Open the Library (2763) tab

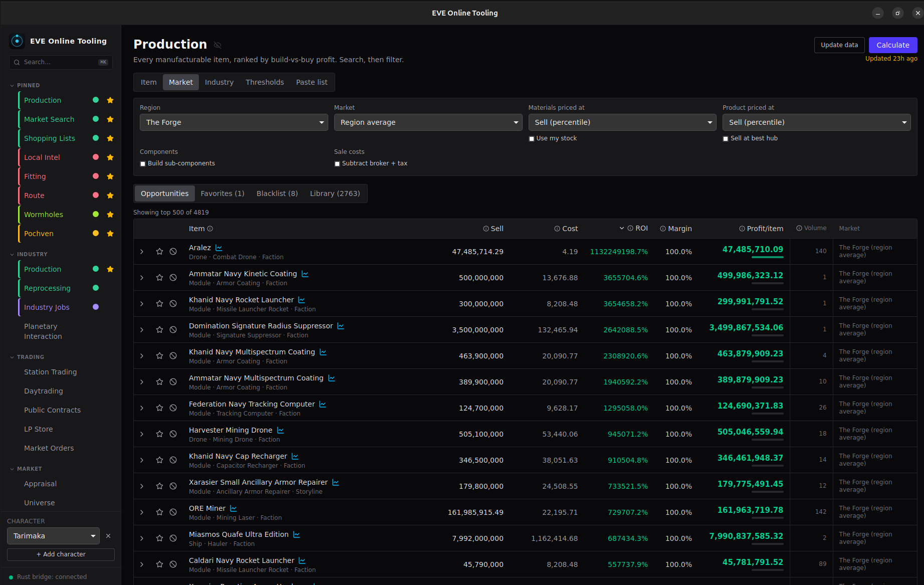(335, 193)
